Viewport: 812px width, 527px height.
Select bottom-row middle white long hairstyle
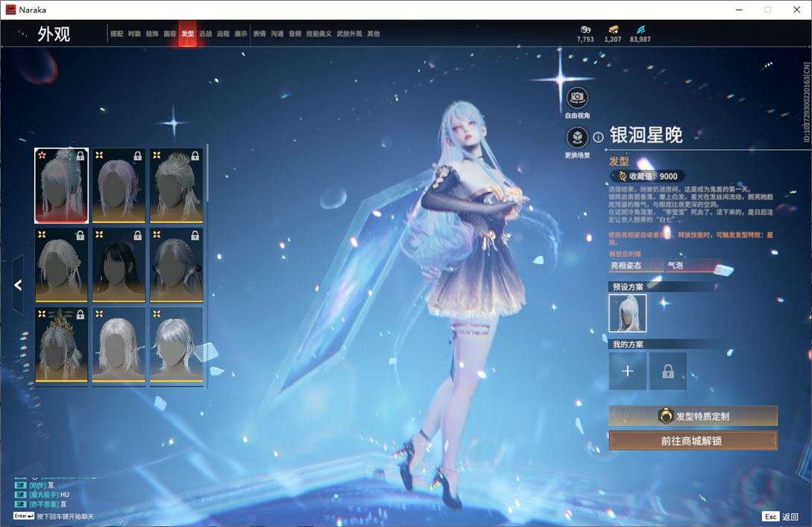(119, 345)
